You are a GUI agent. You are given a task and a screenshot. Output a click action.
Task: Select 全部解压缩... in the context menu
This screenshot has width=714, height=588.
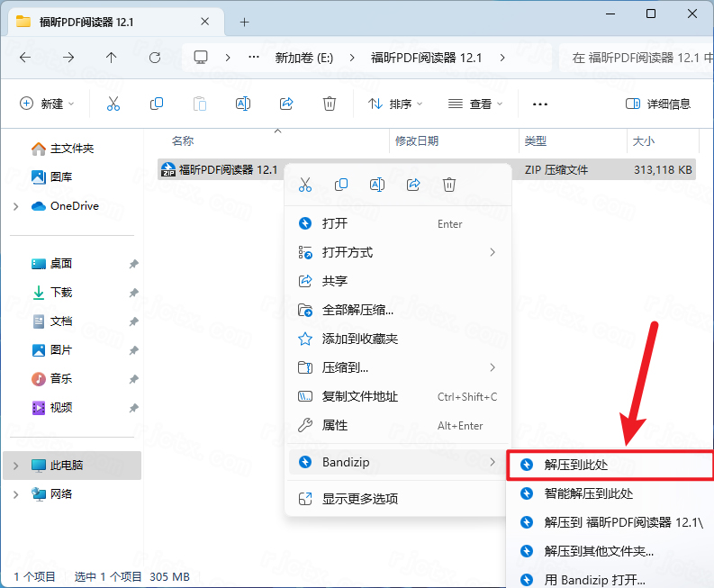(398, 310)
